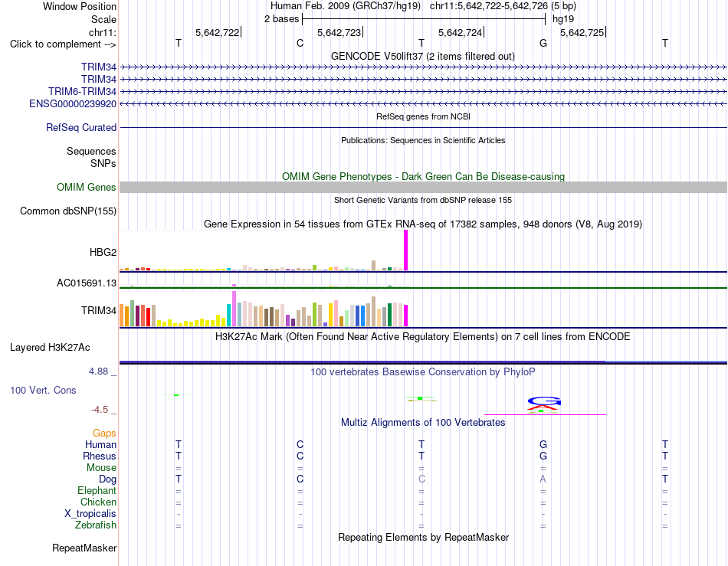Select the Human species row label
The width and height of the screenshot is (728, 566).
[100, 444]
